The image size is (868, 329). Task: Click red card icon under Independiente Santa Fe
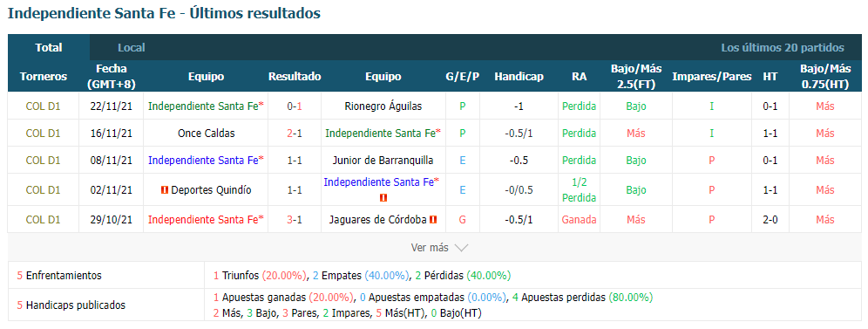coord(383,198)
